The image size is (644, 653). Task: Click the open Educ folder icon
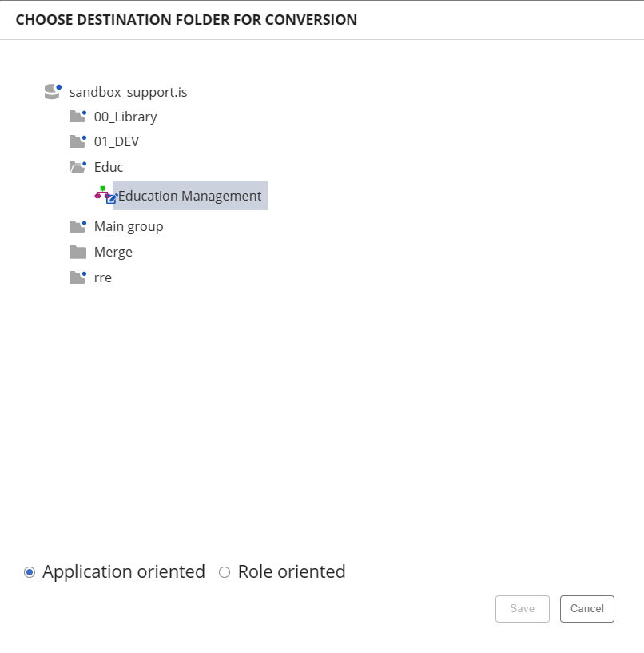point(77,167)
